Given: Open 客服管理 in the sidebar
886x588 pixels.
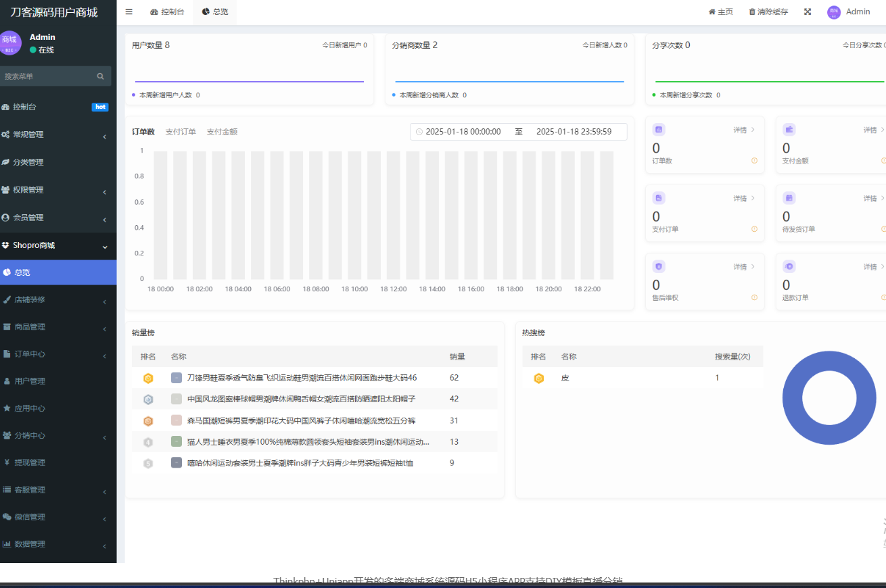Looking at the screenshot, I should coord(58,489).
